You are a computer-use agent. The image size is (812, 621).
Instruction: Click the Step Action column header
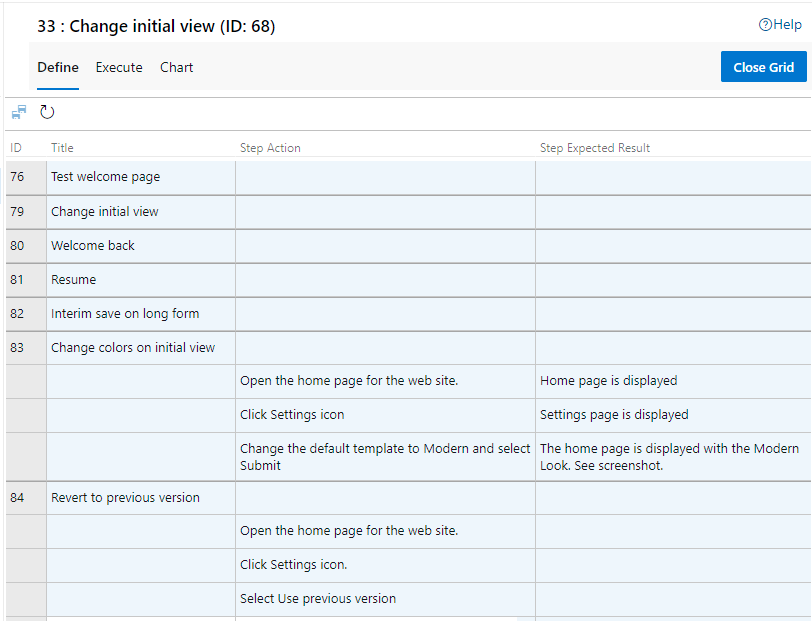coord(270,148)
